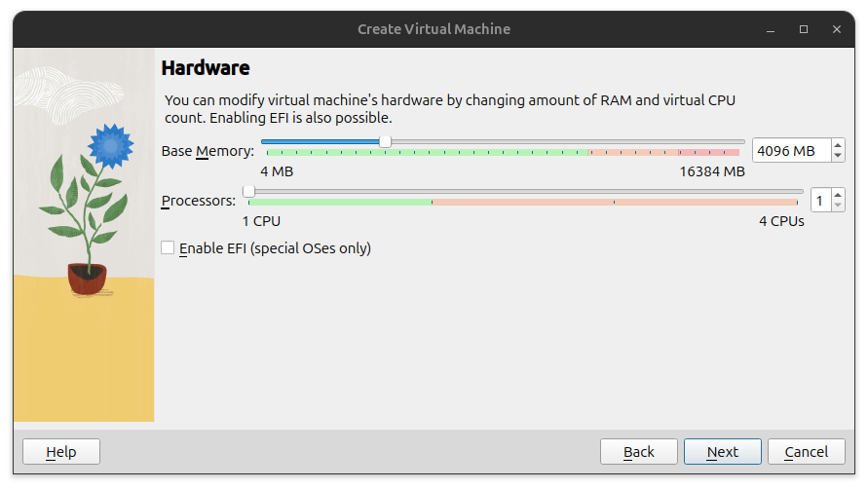Click the Base Memory label
The width and height of the screenshot is (868, 490).
pyautogui.click(x=208, y=151)
